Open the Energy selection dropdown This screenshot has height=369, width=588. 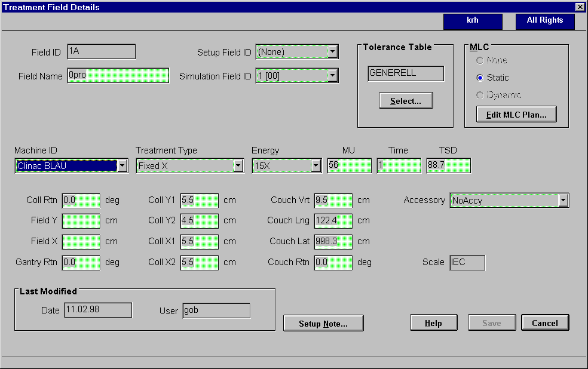[316, 166]
